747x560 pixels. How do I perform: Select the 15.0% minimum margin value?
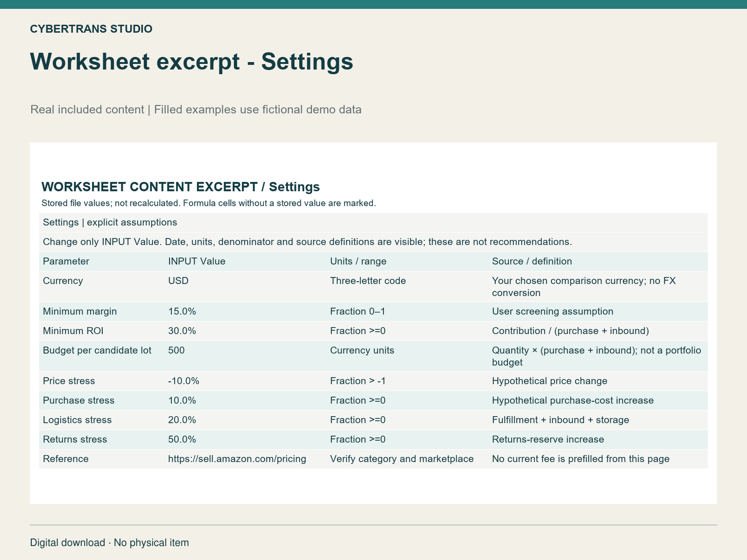coord(182,312)
